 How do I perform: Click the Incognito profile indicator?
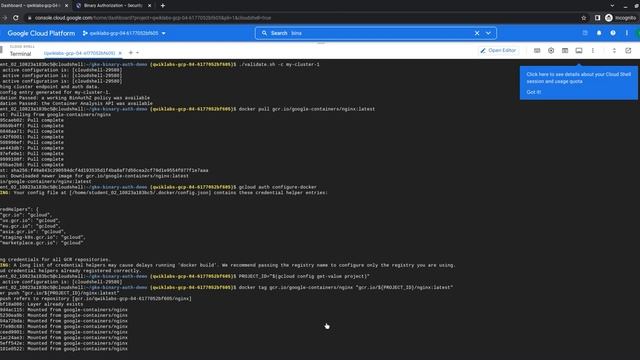tap(620, 18)
